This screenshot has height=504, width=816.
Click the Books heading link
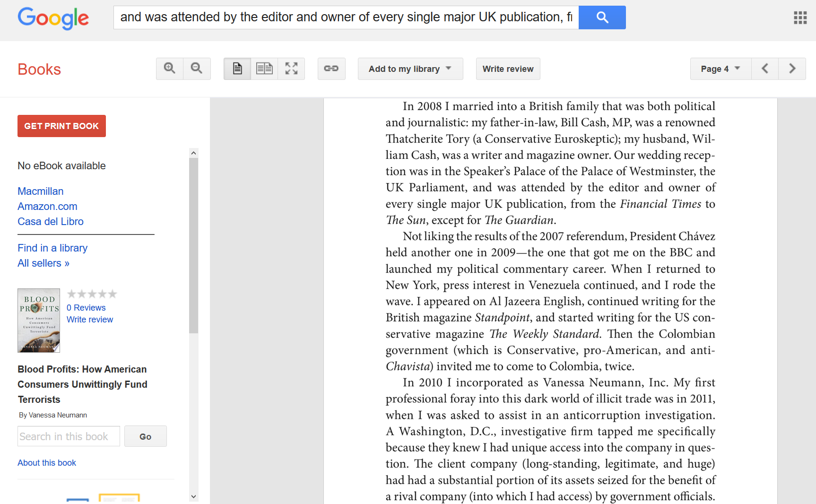39,70
